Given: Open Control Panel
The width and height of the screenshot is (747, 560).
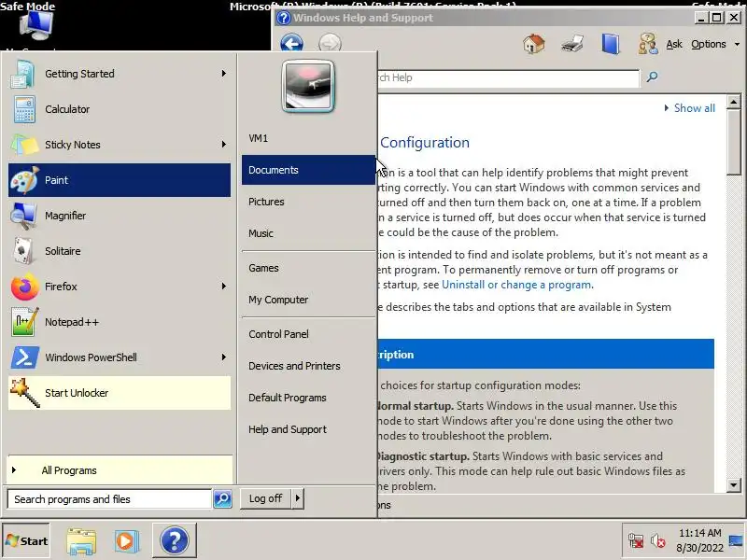Looking at the screenshot, I should [x=308, y=334].
